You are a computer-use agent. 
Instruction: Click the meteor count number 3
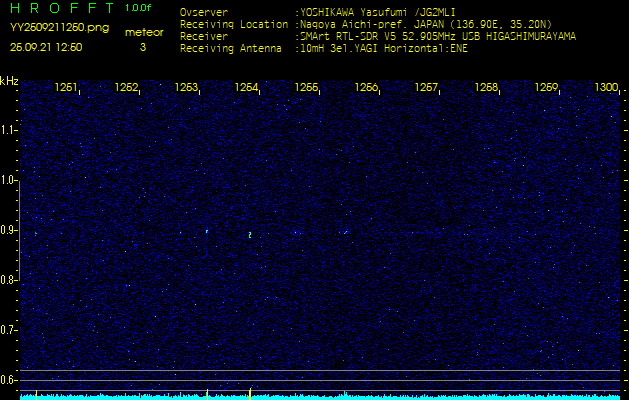pos(142,47)
